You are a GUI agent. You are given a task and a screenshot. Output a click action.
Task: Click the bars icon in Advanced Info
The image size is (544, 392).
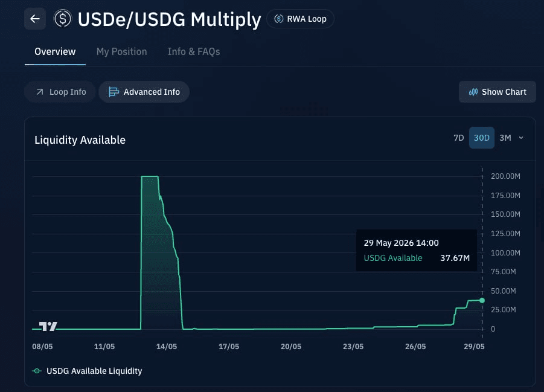[x=114, y=92]
